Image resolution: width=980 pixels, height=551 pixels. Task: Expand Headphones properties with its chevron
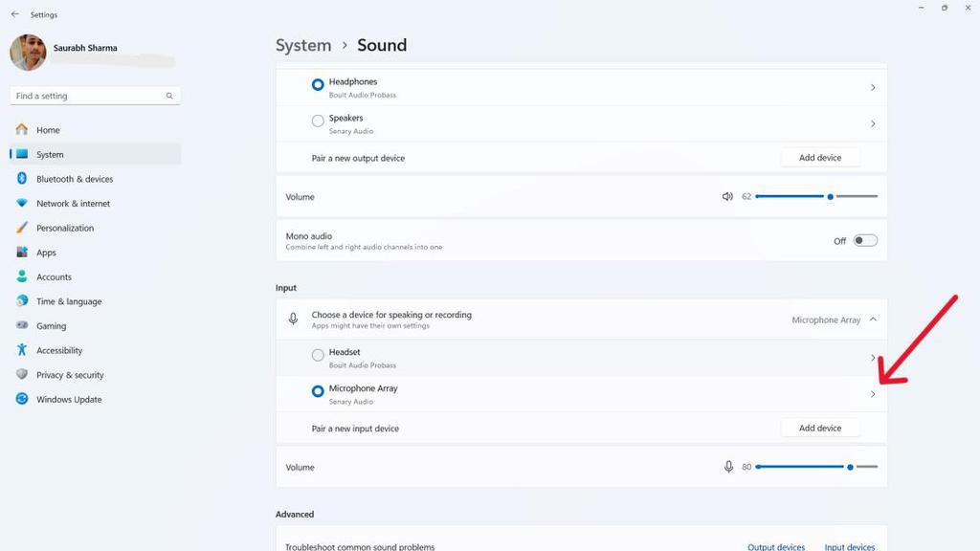coord(872,86)
